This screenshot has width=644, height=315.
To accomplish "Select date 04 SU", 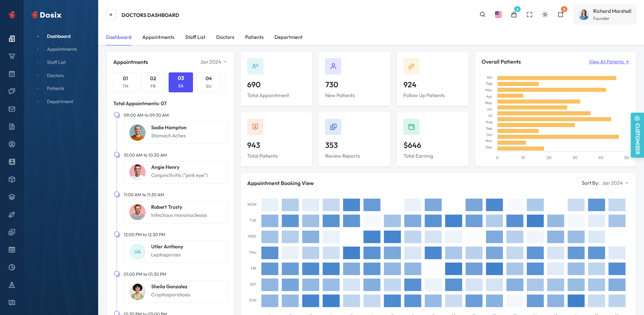I will 209,82.
